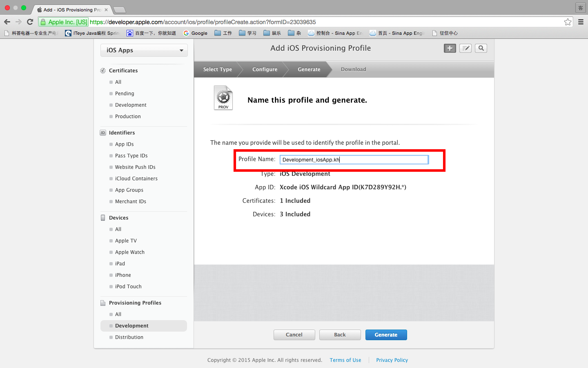Click the Download step

(354, 70)
